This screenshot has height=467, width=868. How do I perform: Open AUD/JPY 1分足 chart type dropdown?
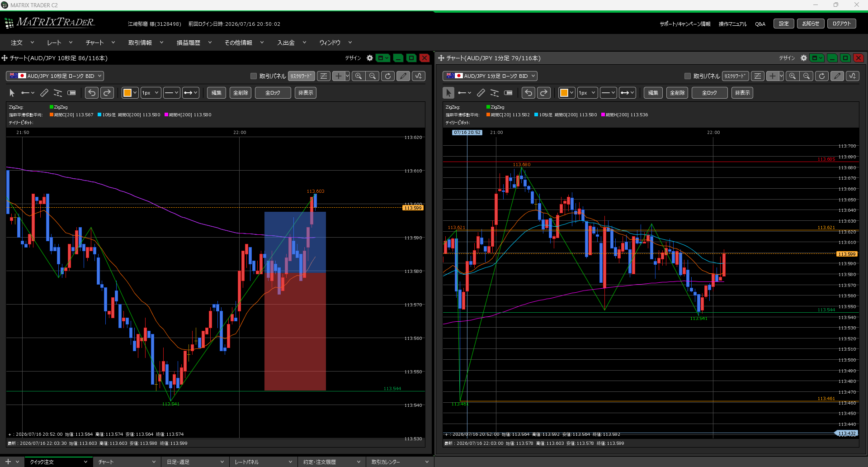click(490, 76)
